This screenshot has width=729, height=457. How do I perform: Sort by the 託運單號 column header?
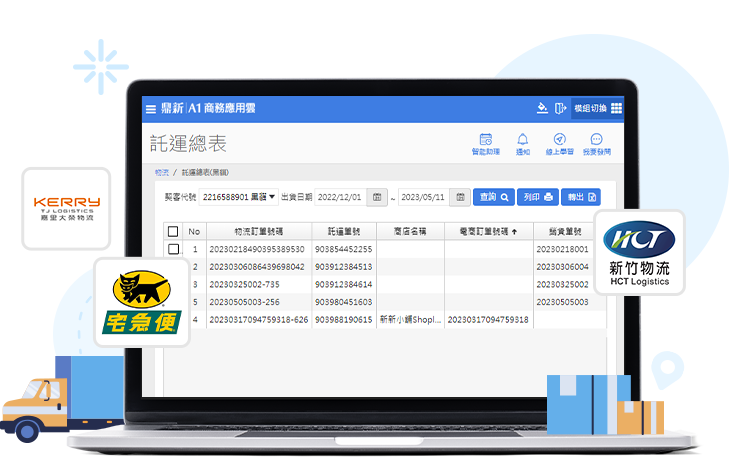[x=344, y=231]
